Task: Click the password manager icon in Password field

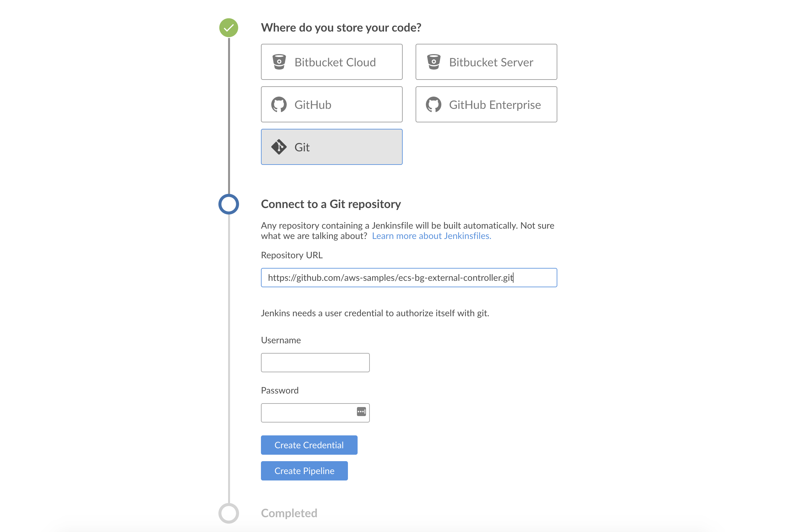Action: [361, 412]
